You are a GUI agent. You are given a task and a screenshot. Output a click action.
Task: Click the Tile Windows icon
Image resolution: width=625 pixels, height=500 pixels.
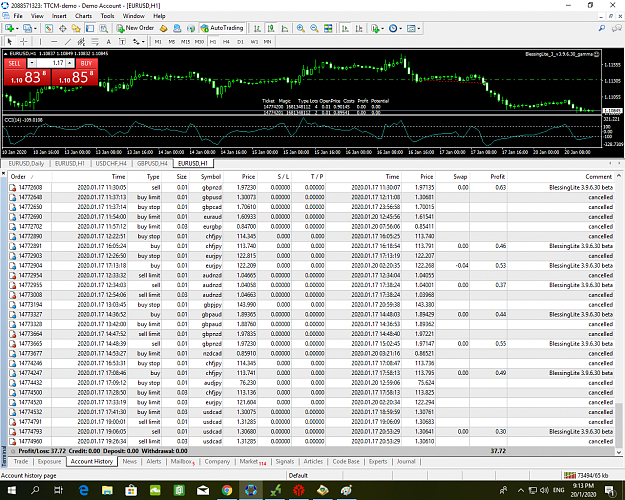(x=328, y=28)
